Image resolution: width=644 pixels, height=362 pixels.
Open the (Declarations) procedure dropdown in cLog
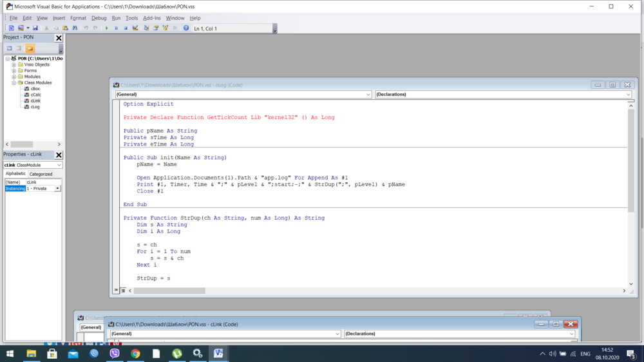pos(628,95)
